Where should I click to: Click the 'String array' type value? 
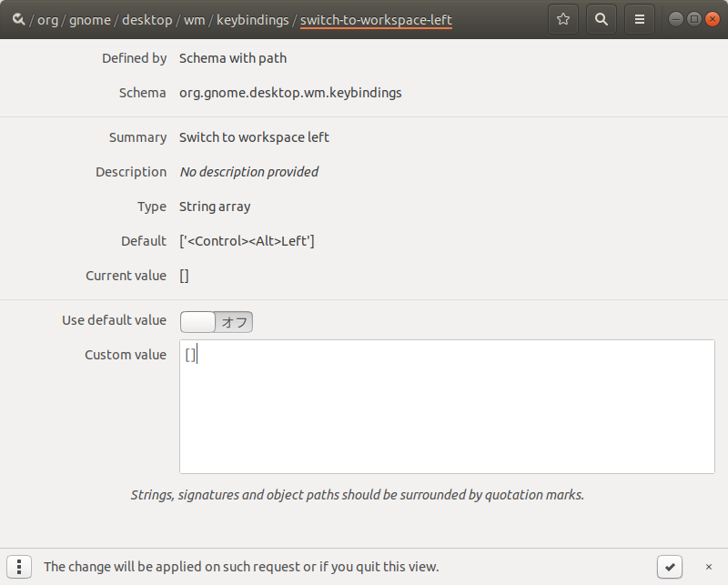[x=215, y=207]
